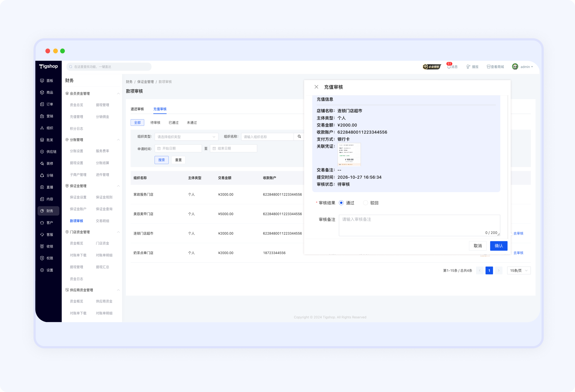Open the 直播 live stream sidebar icon
The height and width of the screenshot is (392, 575).
[x=42, y=187]
